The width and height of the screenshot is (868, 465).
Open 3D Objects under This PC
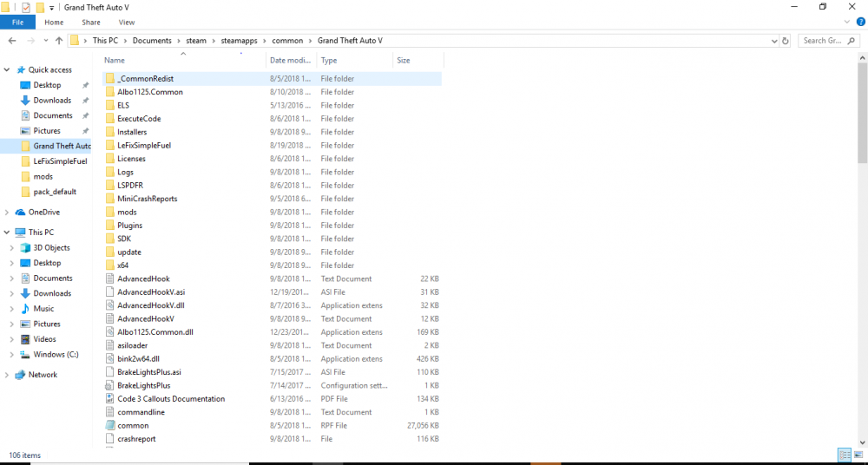pyautogui.click(x=51, y=247)
